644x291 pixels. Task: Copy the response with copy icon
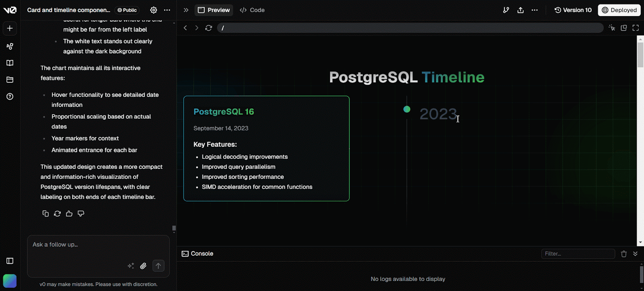coord(45,213)
